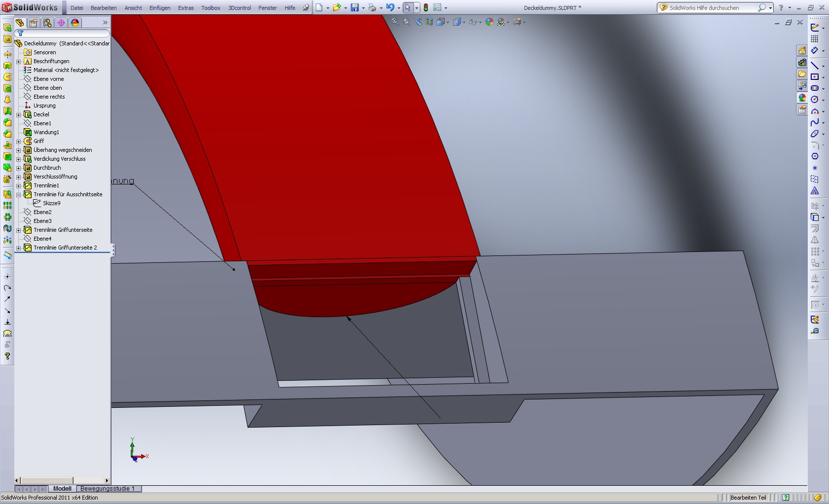The image size is (829, 504).
Task: Open the Extras menu
Action: click(x=186, y=8)
